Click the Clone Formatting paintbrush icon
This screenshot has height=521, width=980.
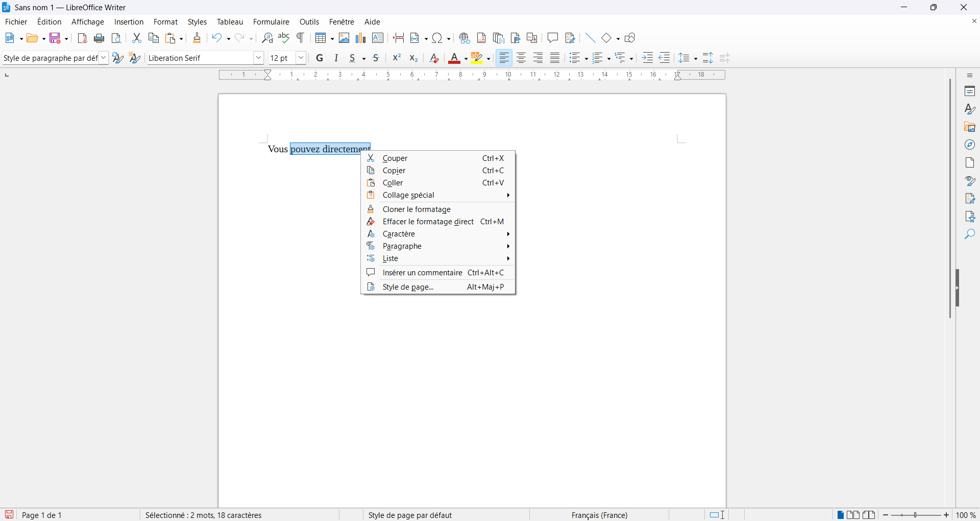pos(197,38)
